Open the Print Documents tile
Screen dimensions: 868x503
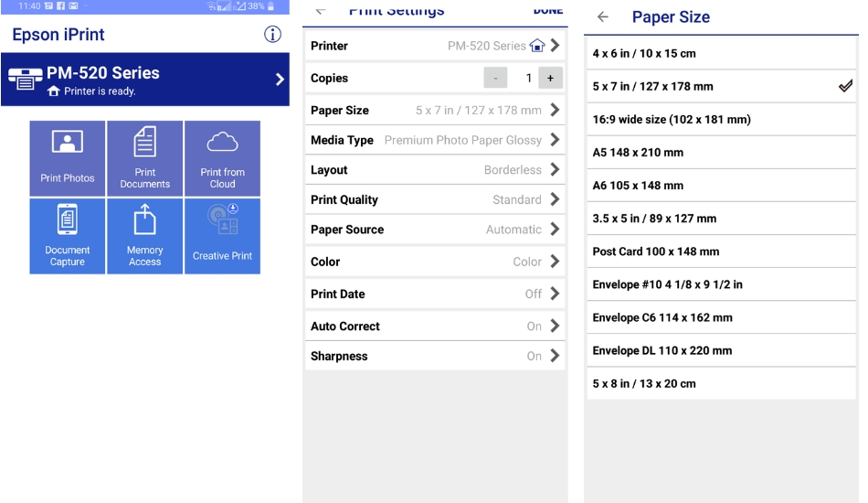coord(145,158)
